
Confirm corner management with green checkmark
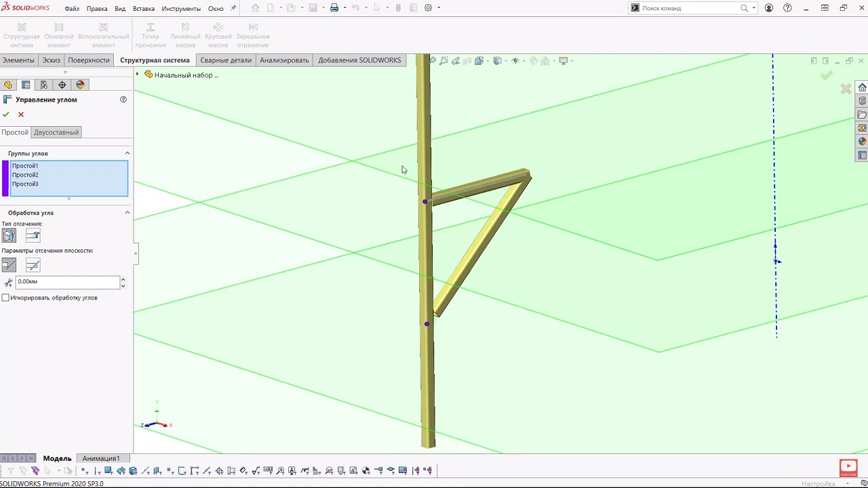[x=6, y=115]
